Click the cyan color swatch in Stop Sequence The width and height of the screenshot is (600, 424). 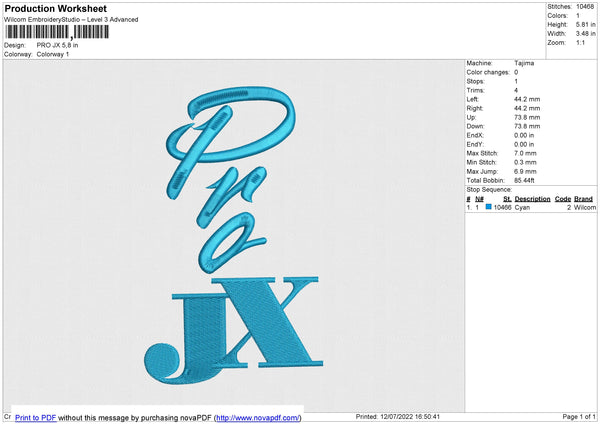488,207
